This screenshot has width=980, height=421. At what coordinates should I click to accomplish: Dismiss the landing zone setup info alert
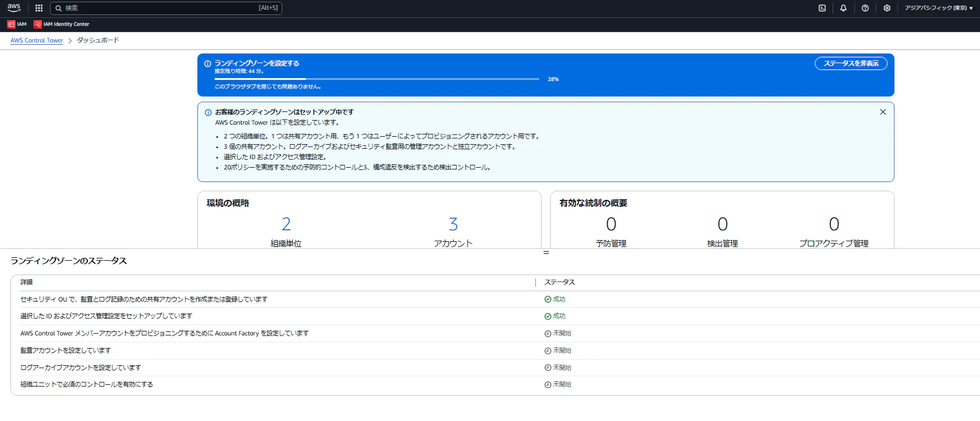883,112
